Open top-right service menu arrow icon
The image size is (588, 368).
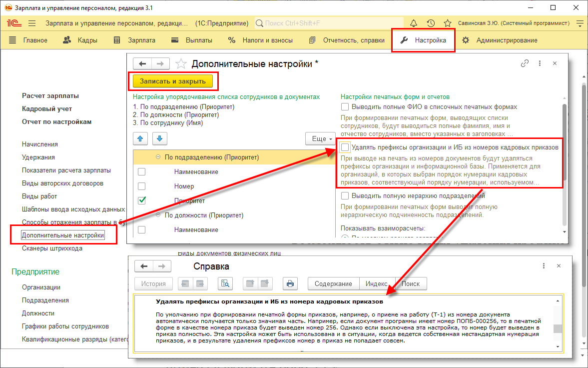(580, 23)
